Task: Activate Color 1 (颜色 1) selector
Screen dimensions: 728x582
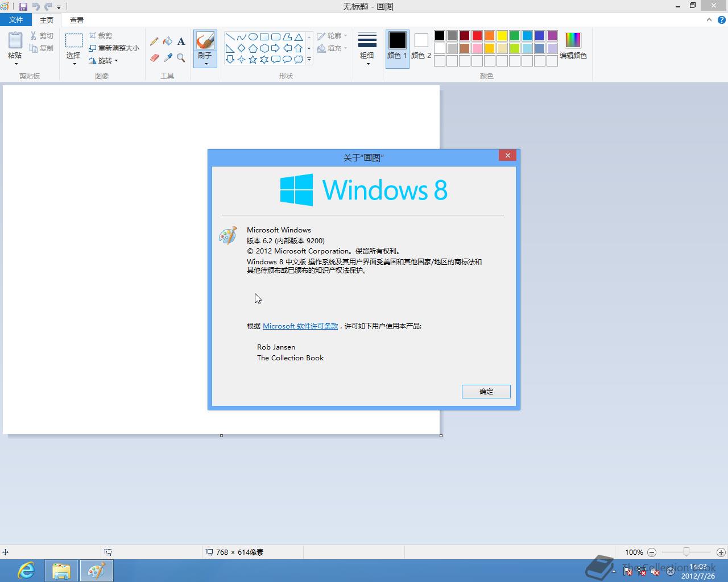Action: click(398, 49)
